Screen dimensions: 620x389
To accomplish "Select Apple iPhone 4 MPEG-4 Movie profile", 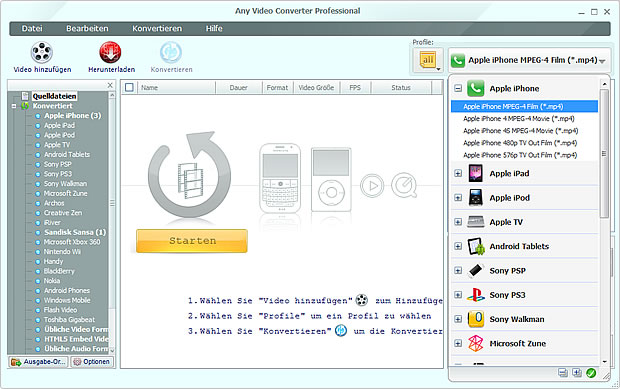I will coord(519,119).
